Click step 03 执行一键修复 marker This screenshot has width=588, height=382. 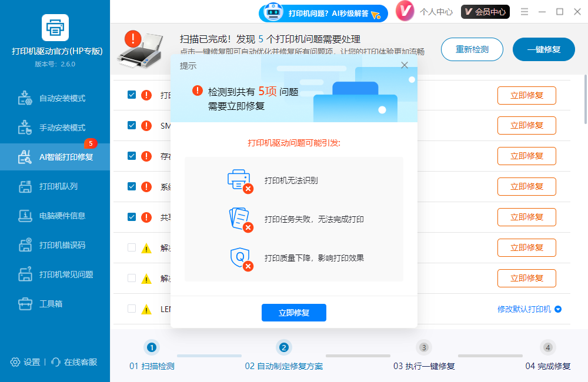click(423, 348)
